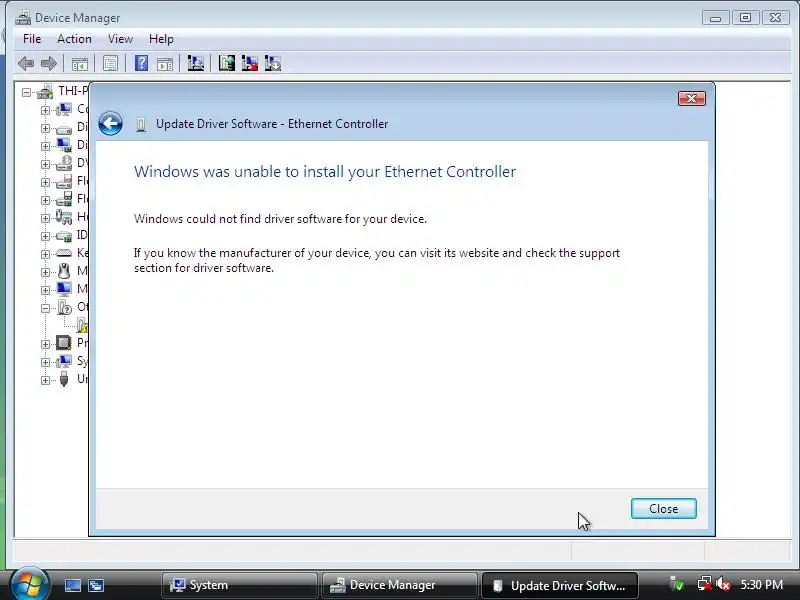This screenshot has height=600, width=800.
Task: Select the Human Interface Devices icon in the tree
Action: 64,217
